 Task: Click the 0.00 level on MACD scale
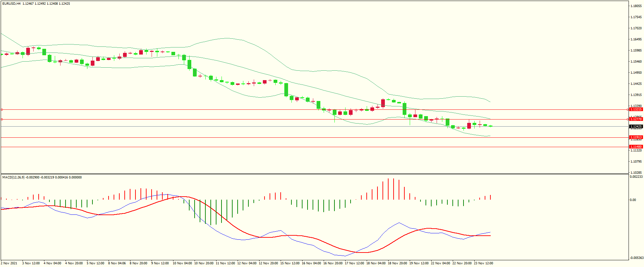pyautogui.click(x=633, y=200)
